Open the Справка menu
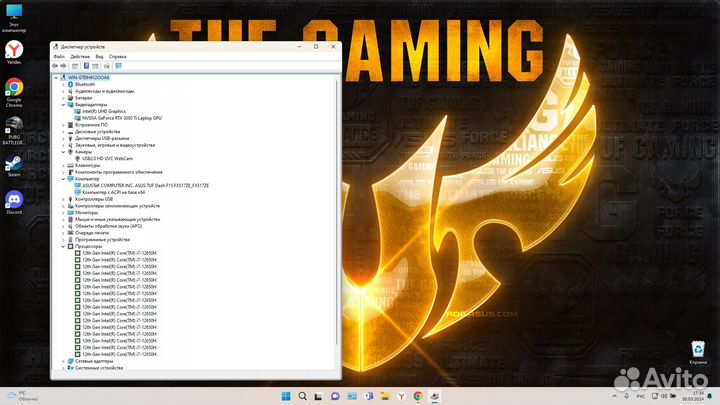720x405 pixels. [x=118, y=56]
